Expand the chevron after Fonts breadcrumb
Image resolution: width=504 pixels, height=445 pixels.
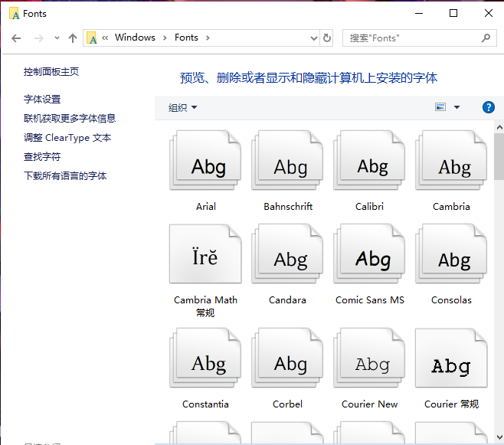coord(208,38)
